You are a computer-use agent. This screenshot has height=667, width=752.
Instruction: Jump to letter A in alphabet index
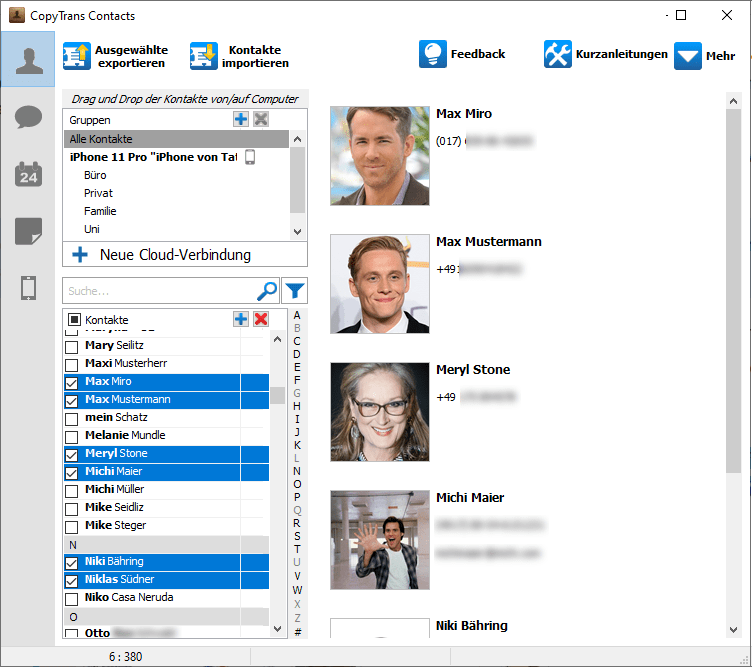pos(297,316)
